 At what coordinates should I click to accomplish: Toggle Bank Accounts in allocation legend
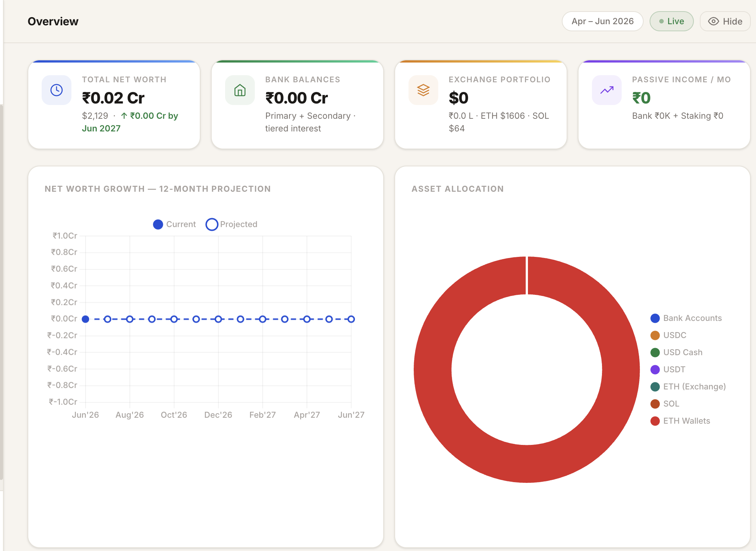(x=686, y=318)
